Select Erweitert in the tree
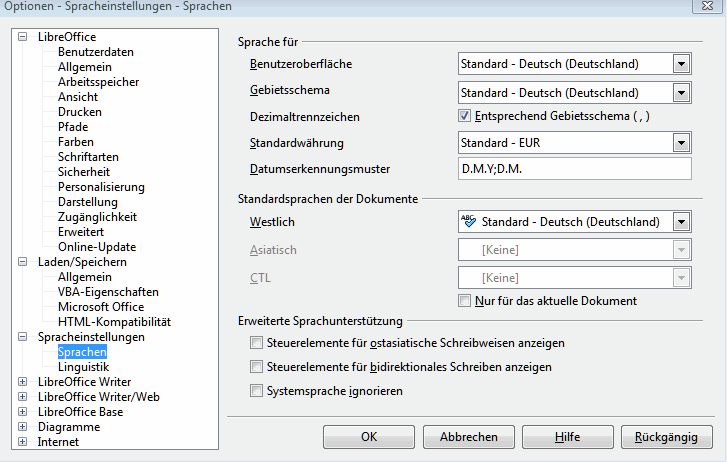The height and width of the screenshot is (462, 727). [x=81, y=232]
